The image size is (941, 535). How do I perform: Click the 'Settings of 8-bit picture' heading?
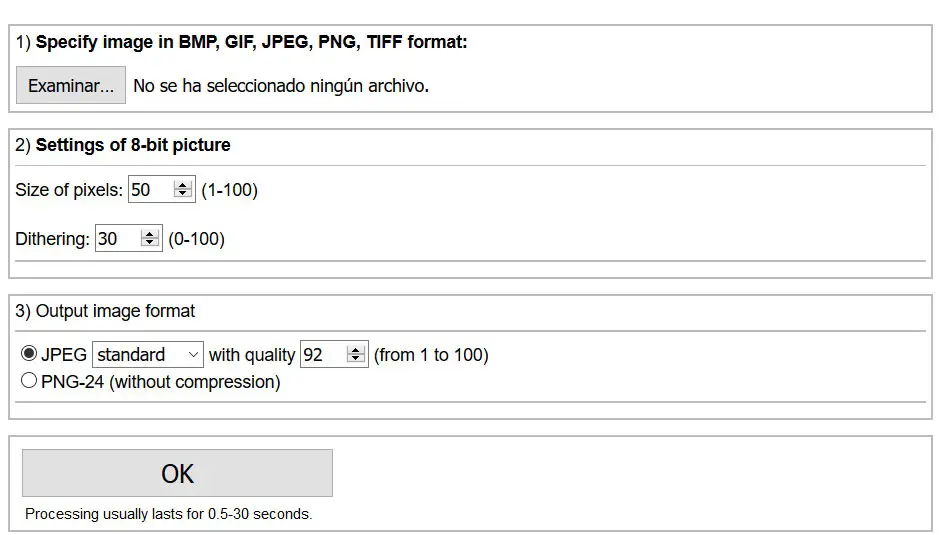133,145
